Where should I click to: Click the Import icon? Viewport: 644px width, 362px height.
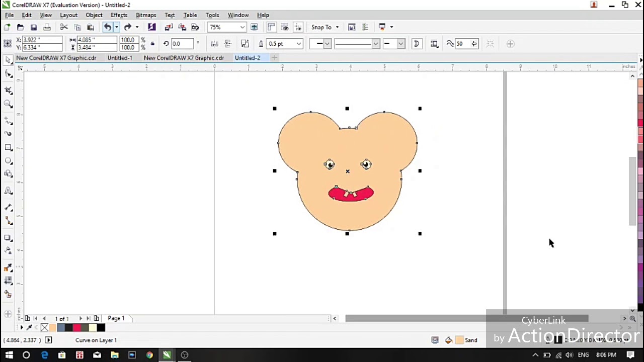[x=169, y=27]
